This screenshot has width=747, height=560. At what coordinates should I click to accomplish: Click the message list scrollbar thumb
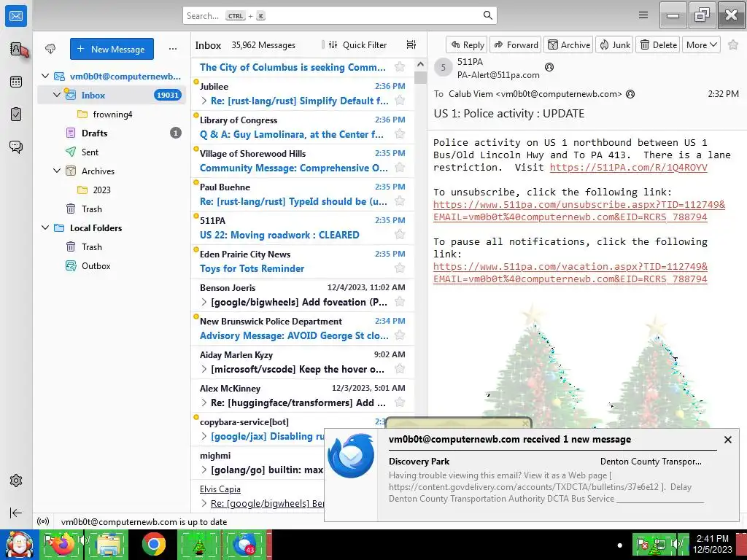[420, 77]
